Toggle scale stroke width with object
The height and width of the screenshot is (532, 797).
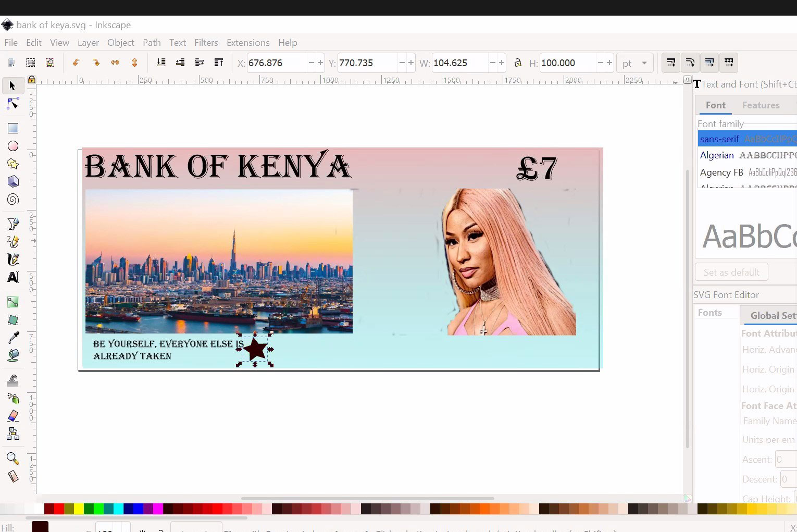point(671,63)
